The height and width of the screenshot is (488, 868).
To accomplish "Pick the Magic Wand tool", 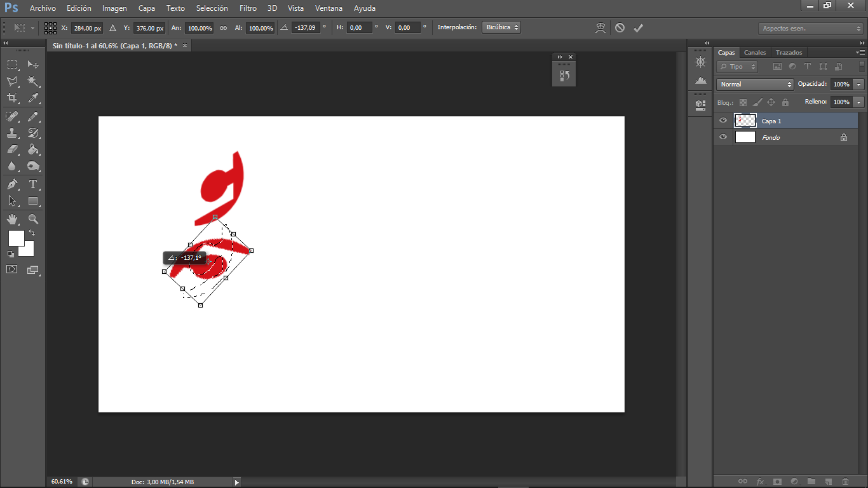I will coord(33,81).
